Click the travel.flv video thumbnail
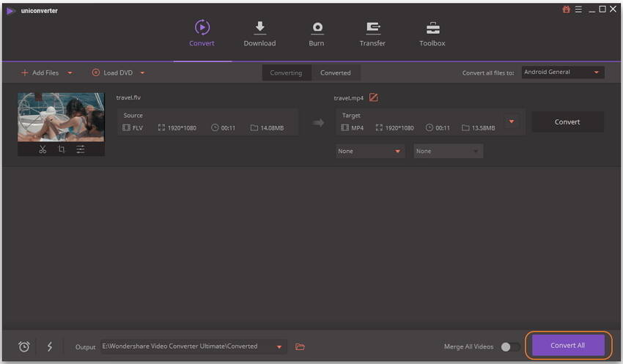 point(61,117)
